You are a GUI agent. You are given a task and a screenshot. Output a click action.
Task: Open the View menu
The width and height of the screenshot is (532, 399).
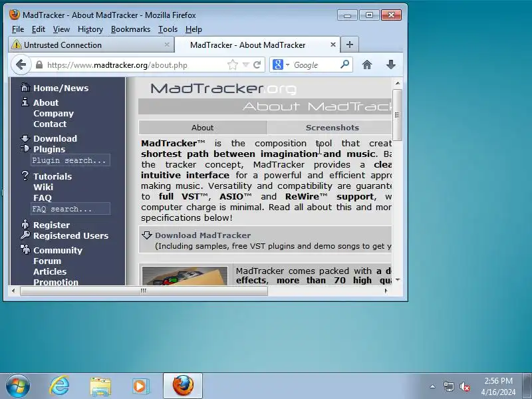tap(61, 29)
